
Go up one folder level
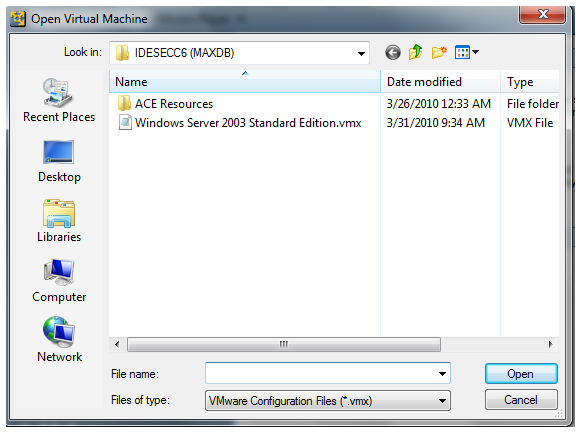(416, 52)
